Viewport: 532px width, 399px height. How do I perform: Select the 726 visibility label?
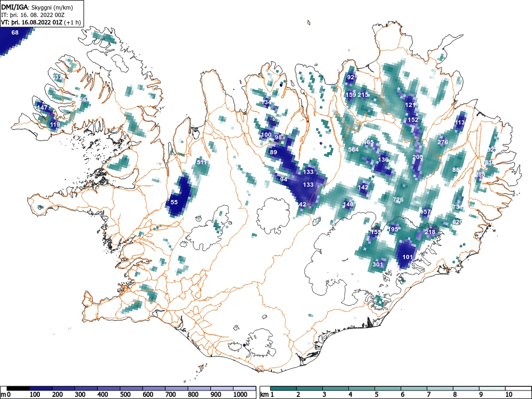click(398, 199)
